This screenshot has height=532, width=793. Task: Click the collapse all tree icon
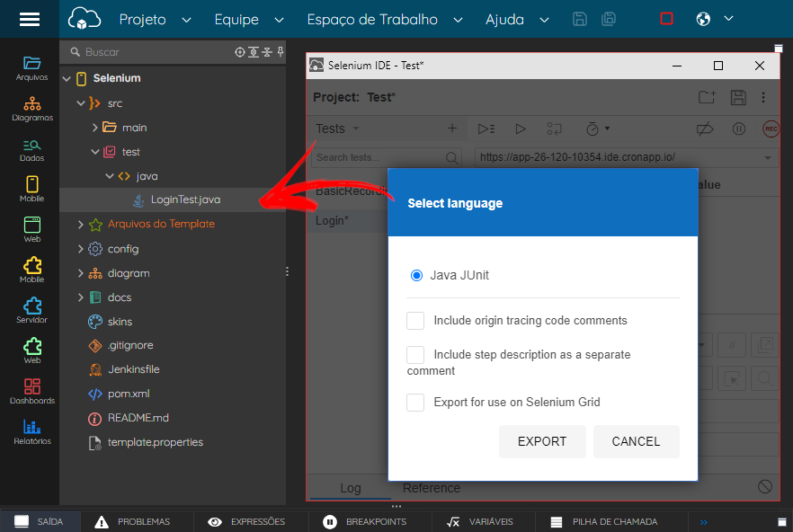[267, 52]
